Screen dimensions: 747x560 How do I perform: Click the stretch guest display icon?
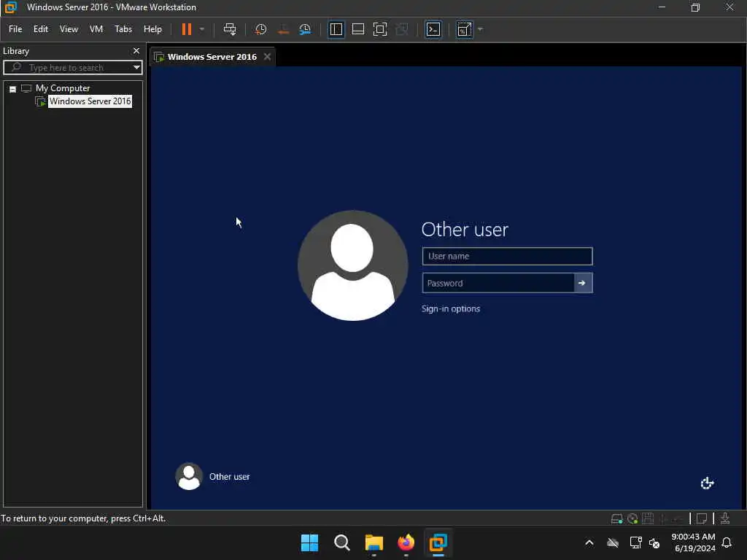(465, 29)
